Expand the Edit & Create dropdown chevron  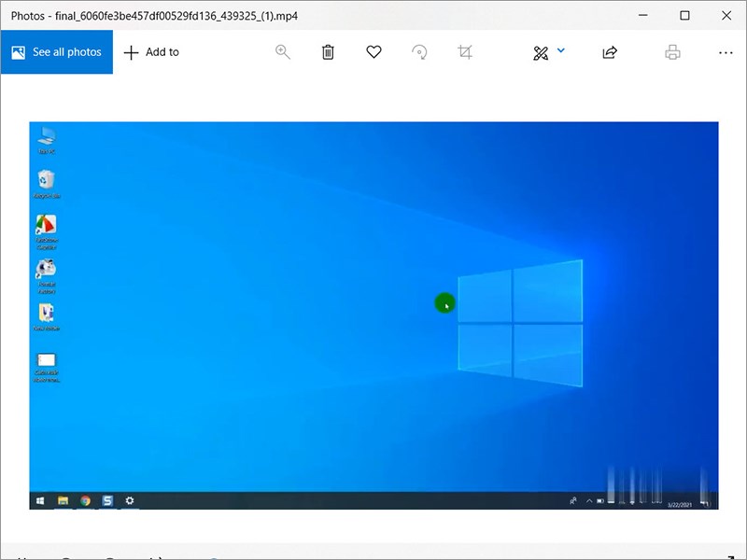pos(561,51)
